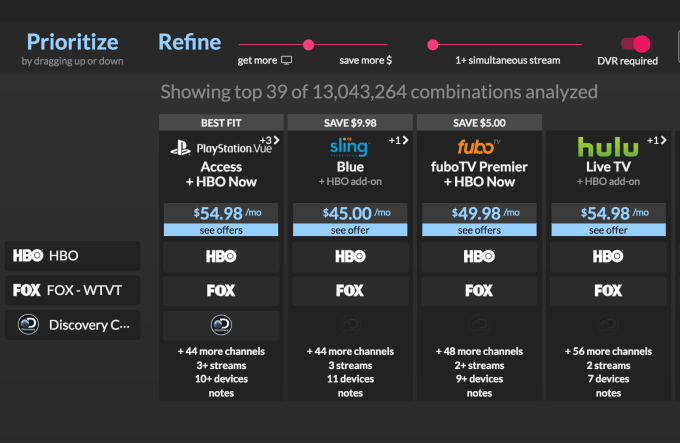Viewport: 680px width, 443px height.
Task: Expand the +3 alternatives for PlayStation Vue
Action: point(268,140)
